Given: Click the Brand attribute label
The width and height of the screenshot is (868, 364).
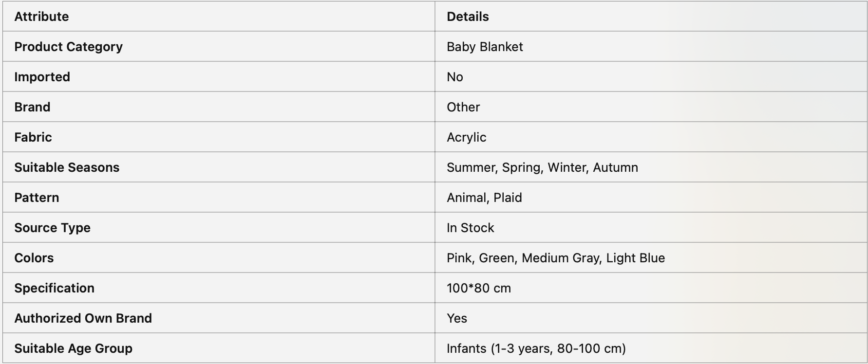Looking at the screenshot, I should point(32,107).
